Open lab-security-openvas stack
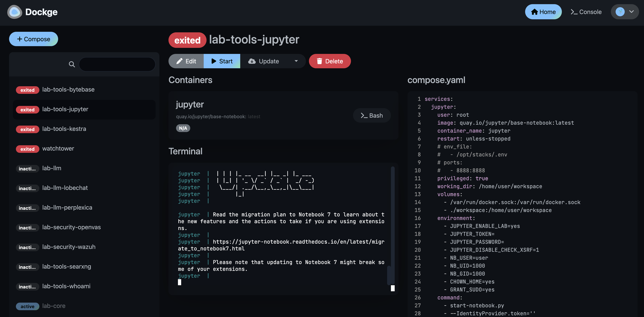 (84, 227)
